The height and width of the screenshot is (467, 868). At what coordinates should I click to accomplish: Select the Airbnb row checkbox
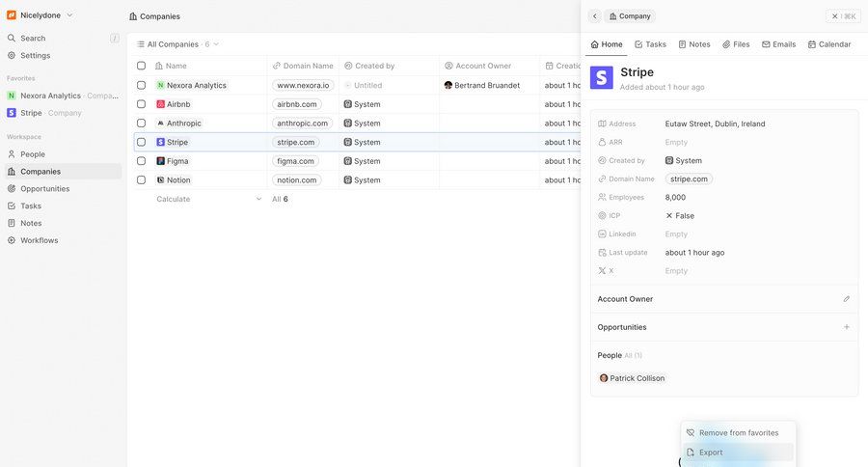click(x=141, y=104)
